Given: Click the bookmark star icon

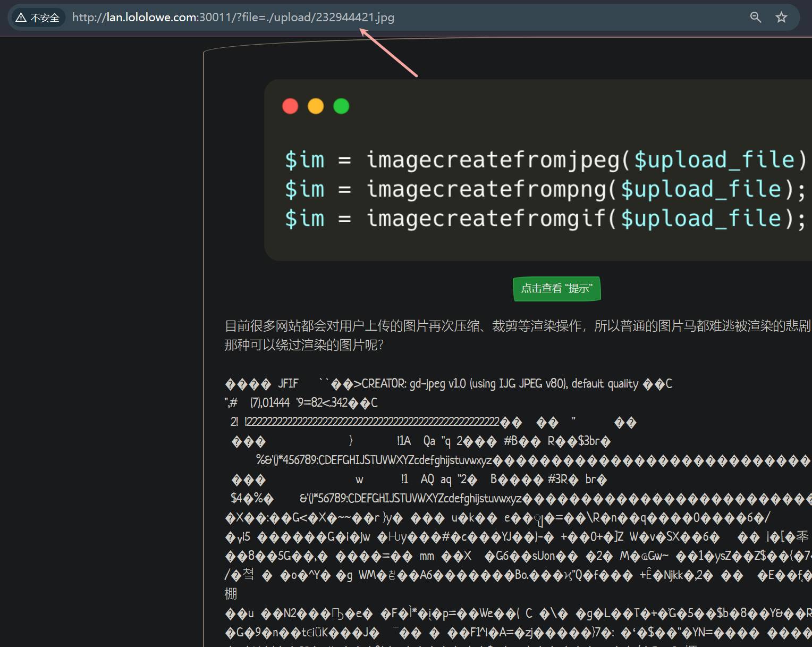Looking at the screenshot, I should coord(781,17).
